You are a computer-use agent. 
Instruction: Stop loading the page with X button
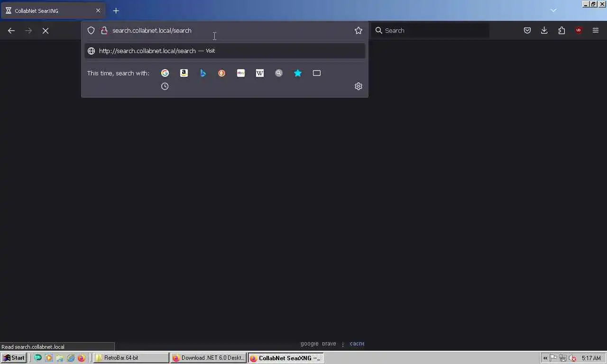coord(46,30)
